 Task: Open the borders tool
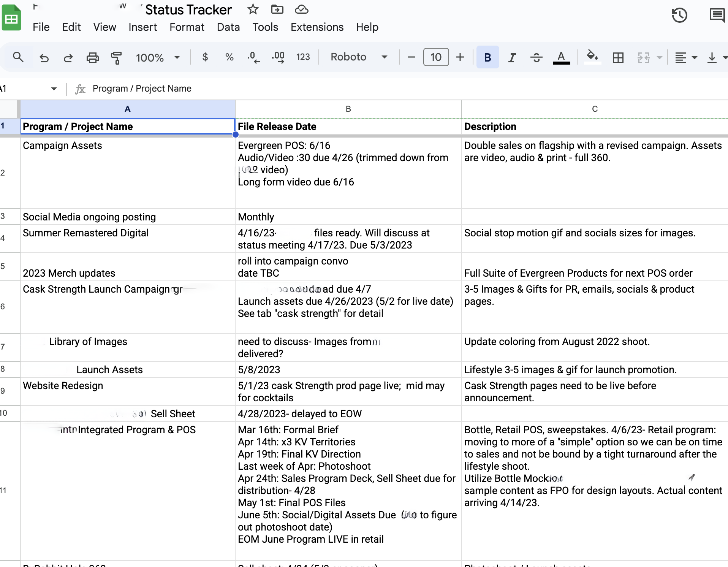click(x=618, y=57)
